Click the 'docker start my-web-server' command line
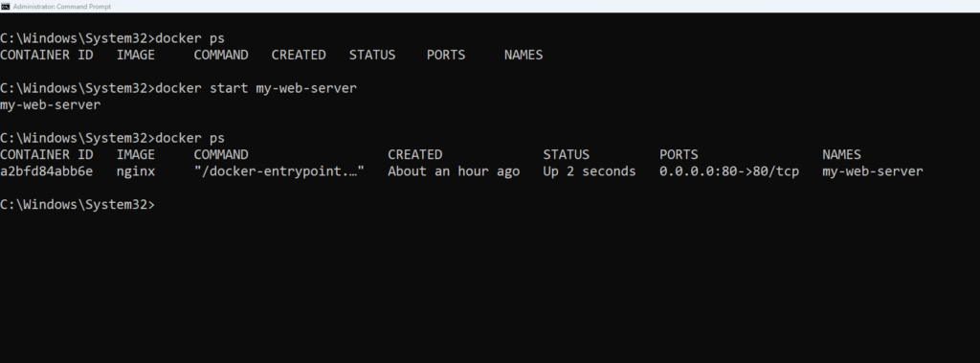The width and height of the screenshot is (980, 363). coord(256,88)
